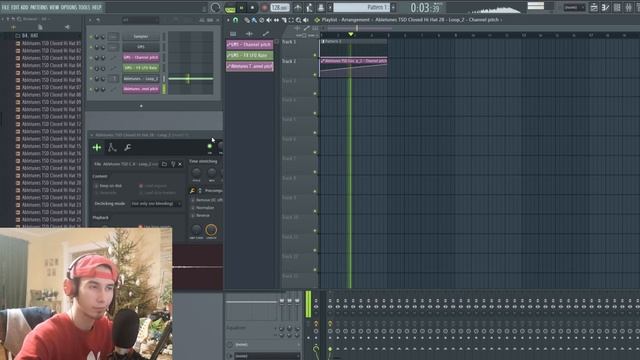Click the main volume knob in the toolbar

click(216, 7)
